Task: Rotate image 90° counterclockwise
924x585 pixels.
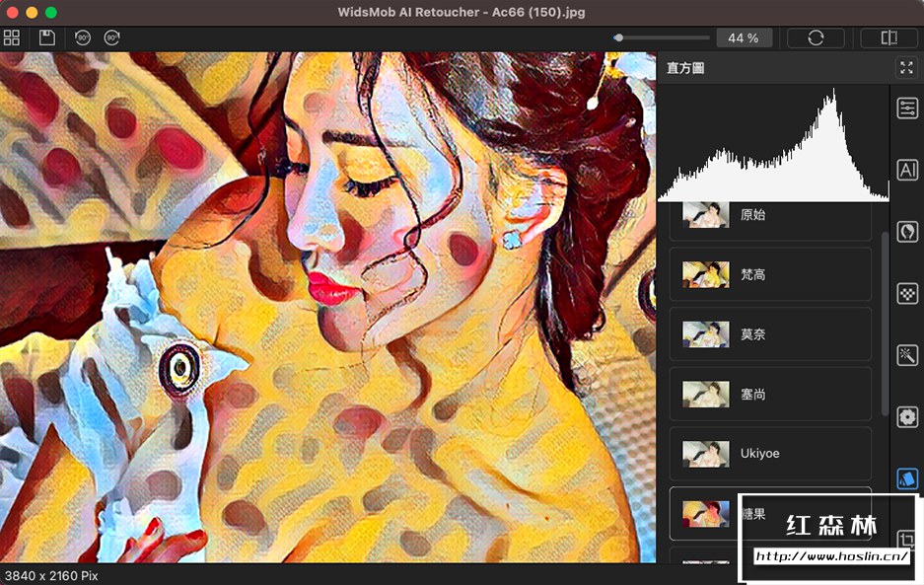Action: (x=83, y=37)
